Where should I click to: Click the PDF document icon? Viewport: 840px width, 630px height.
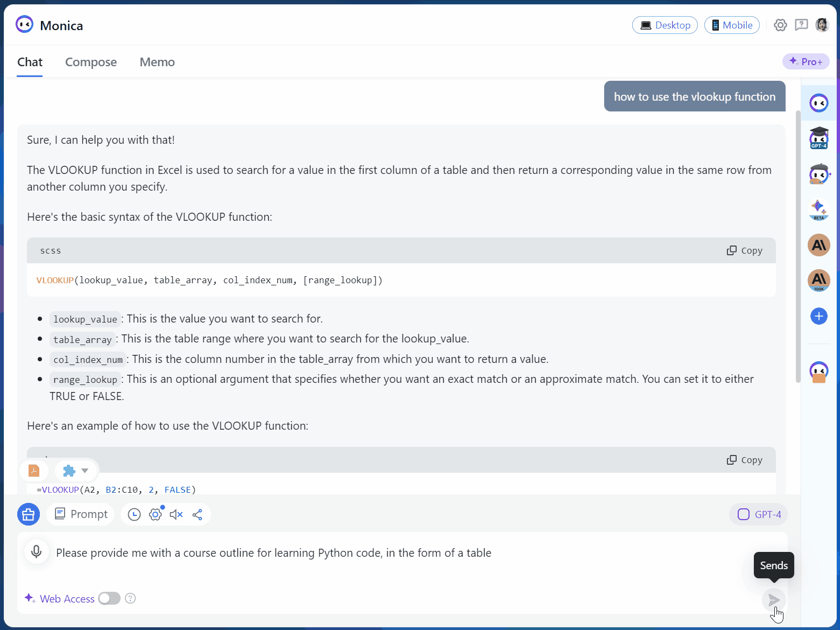(34, 471)
